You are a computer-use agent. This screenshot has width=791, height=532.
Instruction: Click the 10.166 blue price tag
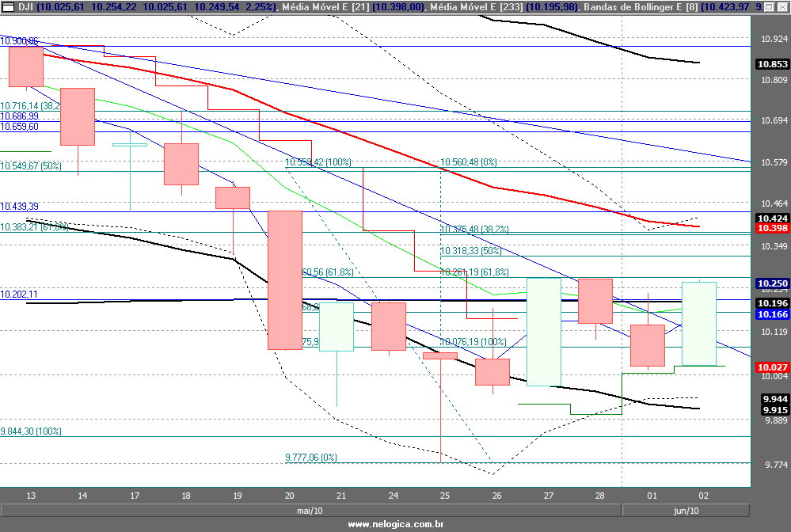[x=772, y=314]
